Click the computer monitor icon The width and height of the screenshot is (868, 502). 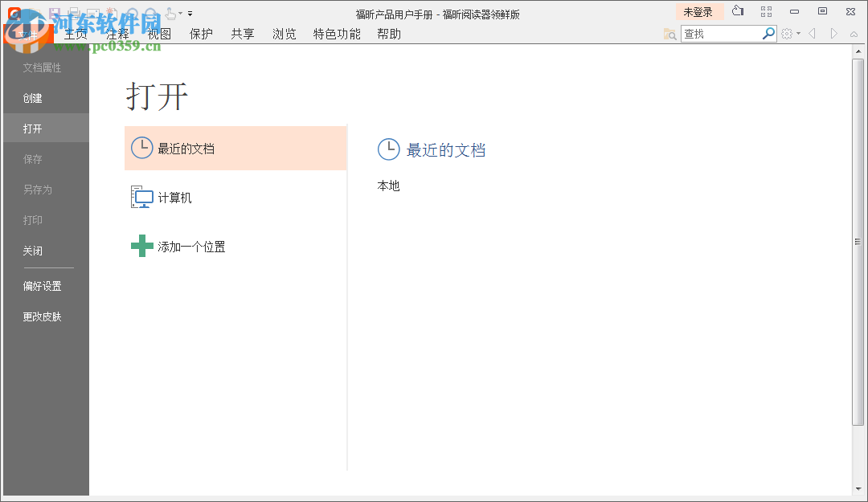tap(141, 197)
